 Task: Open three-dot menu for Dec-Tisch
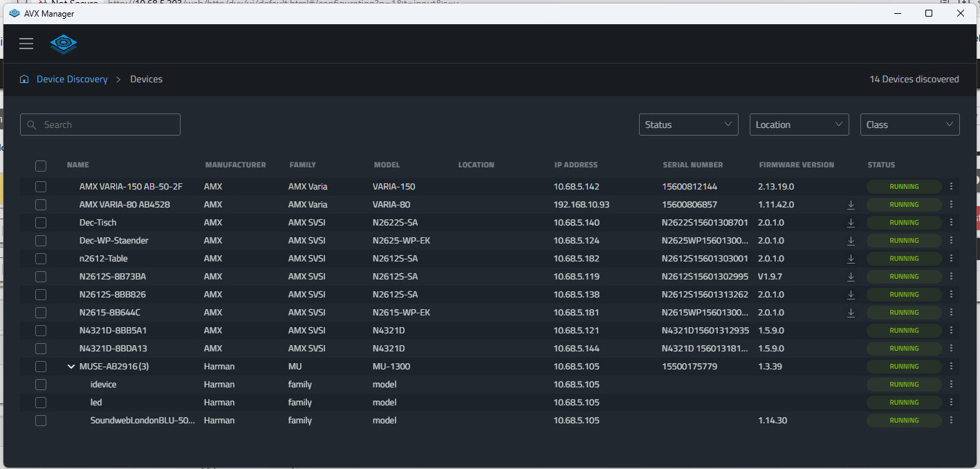pos(952,223)
